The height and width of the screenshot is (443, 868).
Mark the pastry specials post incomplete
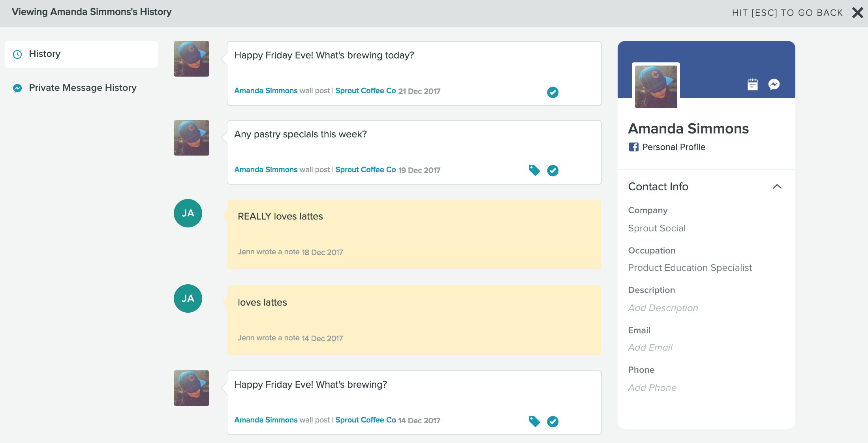point(553,170)
